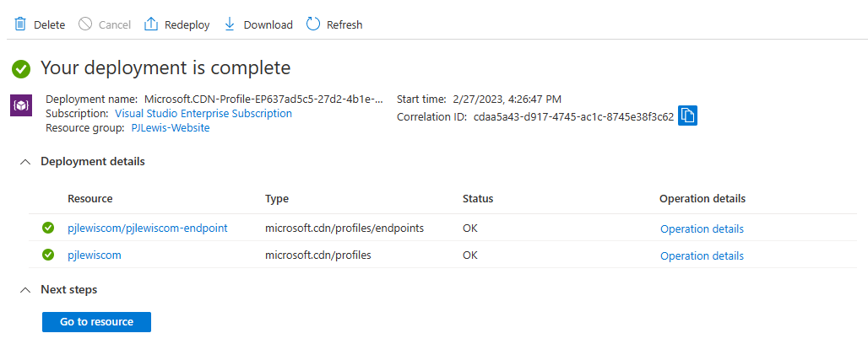Click the purple deployment template cube icon
The image size is (868, 344).
click(21, 105)
